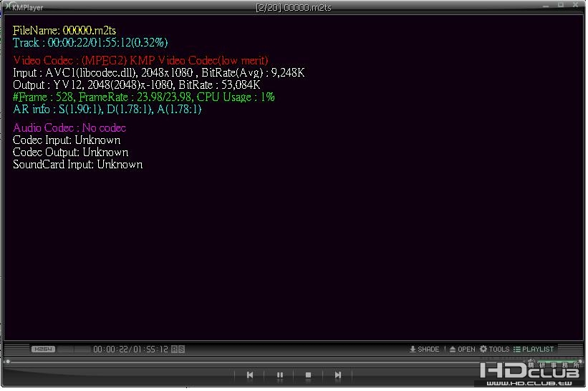Minimize the KMPlayer window

pos(547,5)
